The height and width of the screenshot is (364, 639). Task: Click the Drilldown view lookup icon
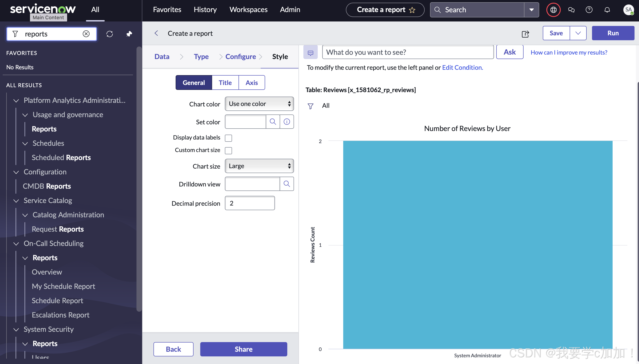(x=287, y=184)
